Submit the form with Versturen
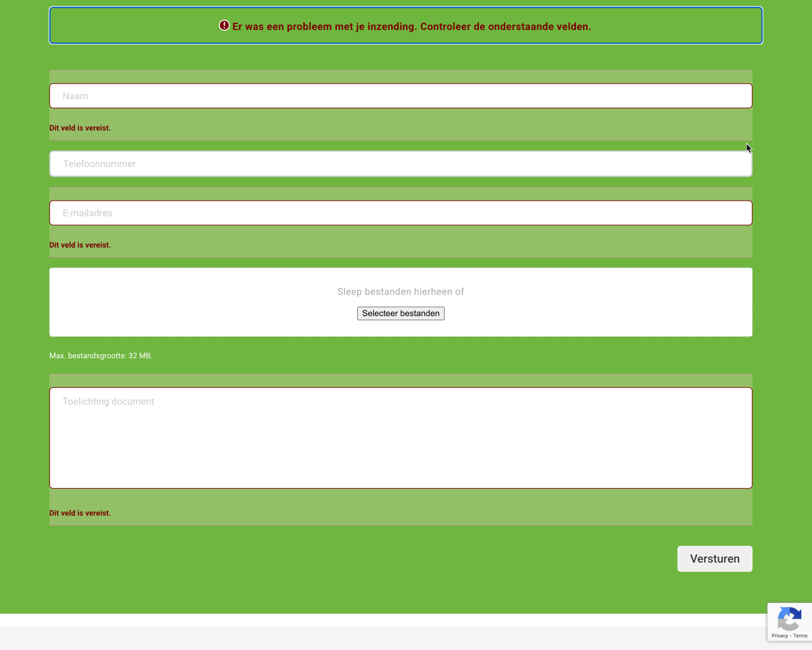This screenshot has height=650, width=812. (714, 559)
